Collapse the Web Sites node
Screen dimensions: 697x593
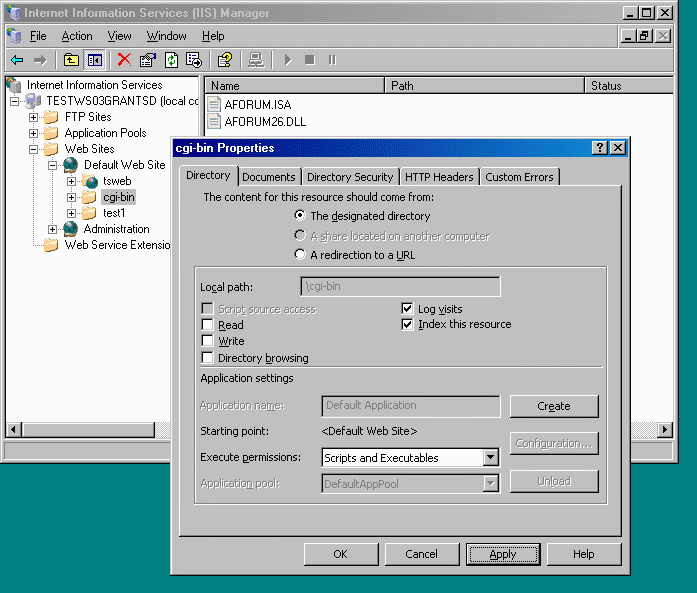[x=33, y=149]
